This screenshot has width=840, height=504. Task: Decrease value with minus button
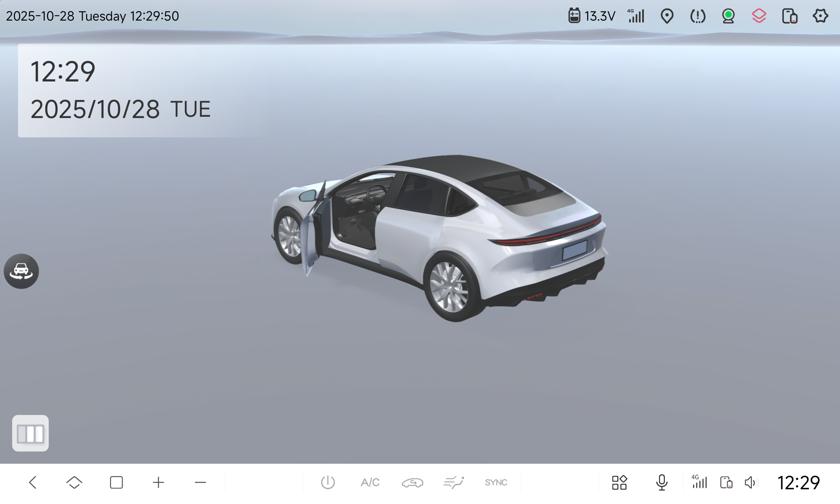(200, 482)
